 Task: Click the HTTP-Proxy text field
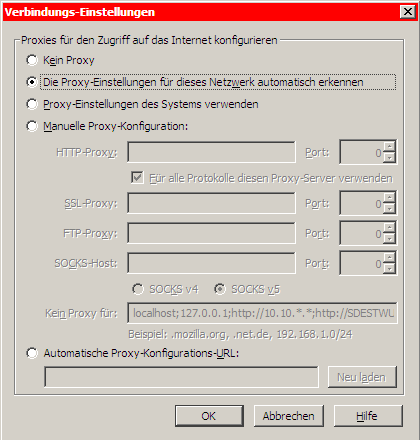click(x=211, y=152)
